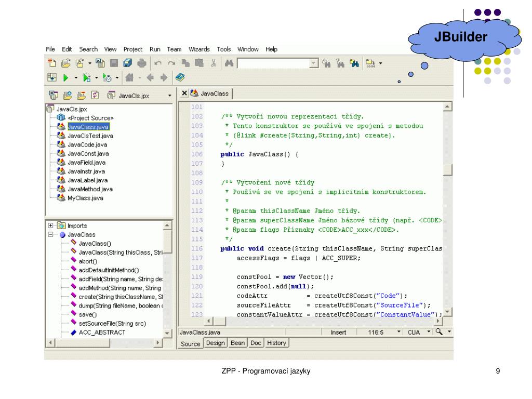Click the Copy toolbar icon

coord(185,63)
